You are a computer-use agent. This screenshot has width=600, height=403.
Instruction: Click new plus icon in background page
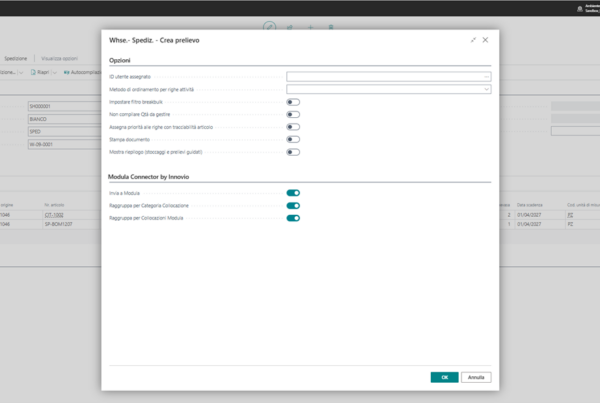pyautogui.click(x=310, y=27)
